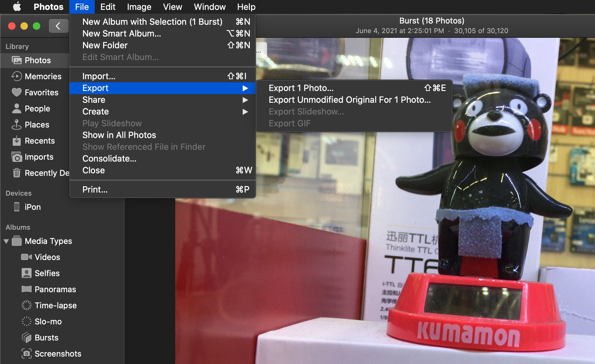Collapse the Media Types disclosure triangle

coord(6,241)
